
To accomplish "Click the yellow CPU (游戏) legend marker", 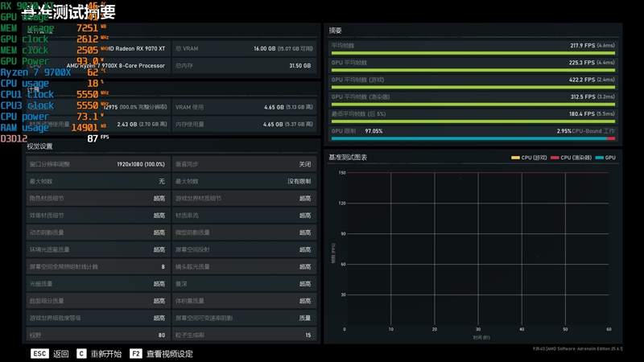I will point(515,158).
